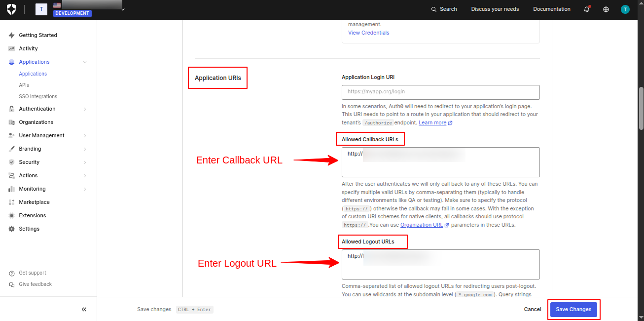Click Cancel button
This screenshot has height=321, width=644.
click(x=533, y=309)
